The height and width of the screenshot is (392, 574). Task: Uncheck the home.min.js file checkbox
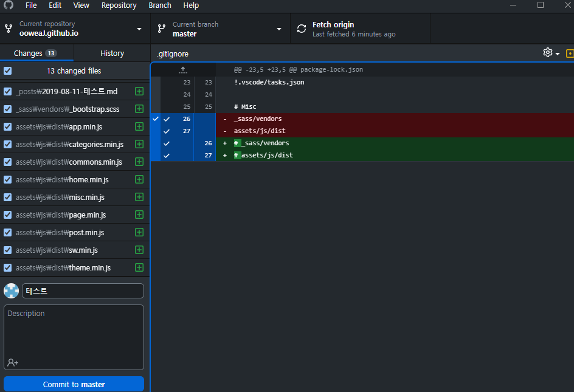pos(8,180)
